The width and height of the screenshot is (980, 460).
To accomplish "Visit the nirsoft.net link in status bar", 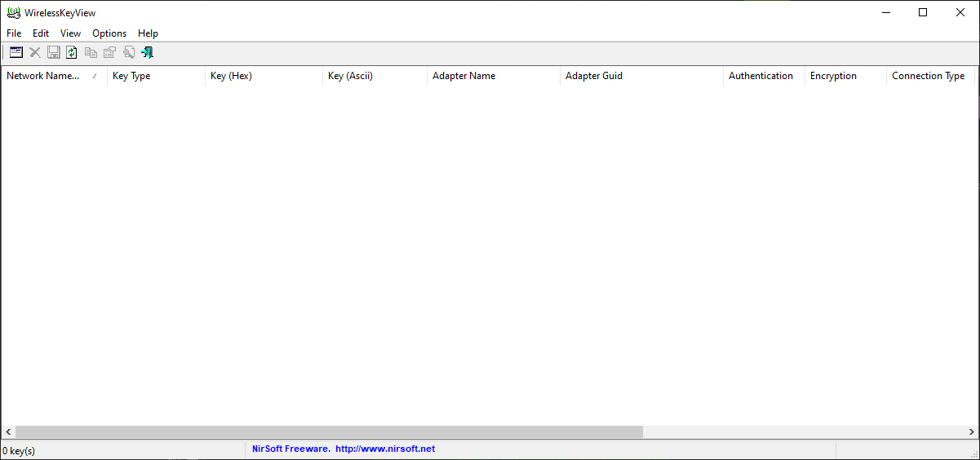I will [x=384, y=449].
